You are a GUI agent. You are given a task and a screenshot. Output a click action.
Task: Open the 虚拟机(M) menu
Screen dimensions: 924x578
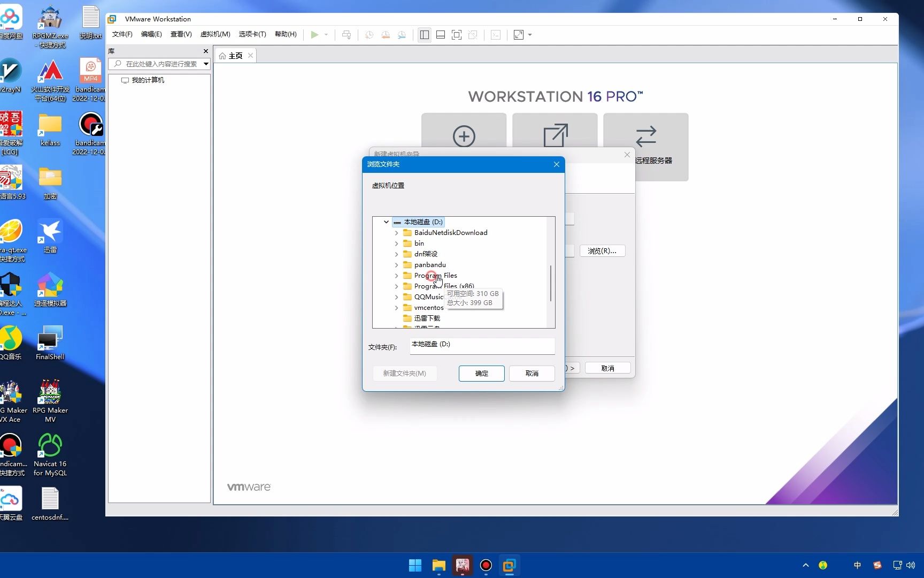click(x=215, y=34)
